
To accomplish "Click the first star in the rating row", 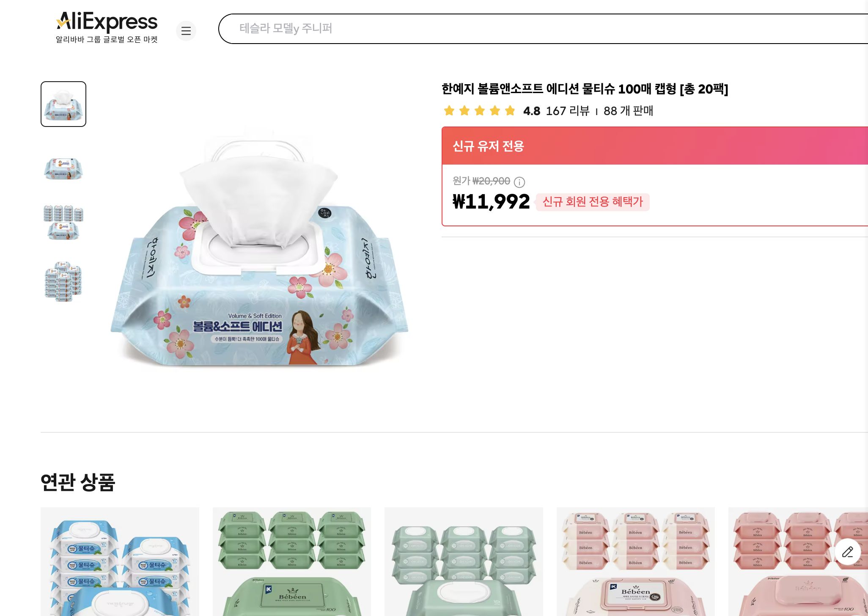I will [449, 110].
